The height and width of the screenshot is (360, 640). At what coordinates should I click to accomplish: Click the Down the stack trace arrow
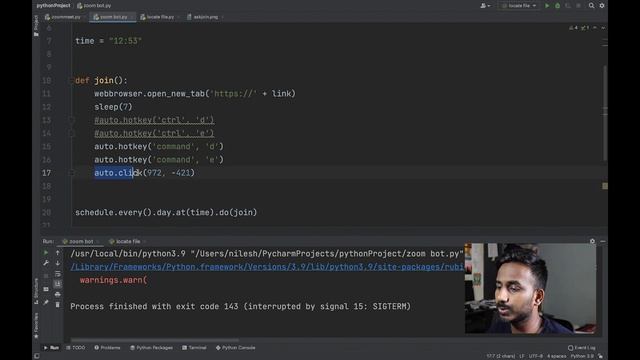(x=58, y=263)
